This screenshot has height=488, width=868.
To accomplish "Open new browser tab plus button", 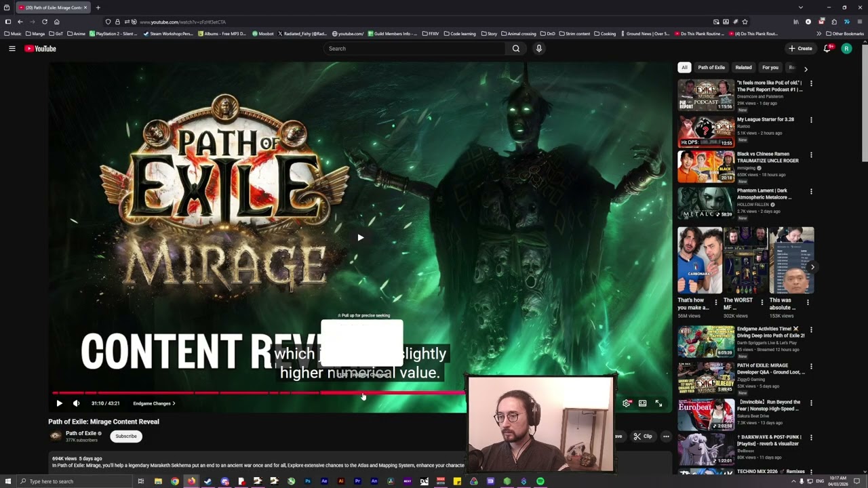I will pos(98,7).
